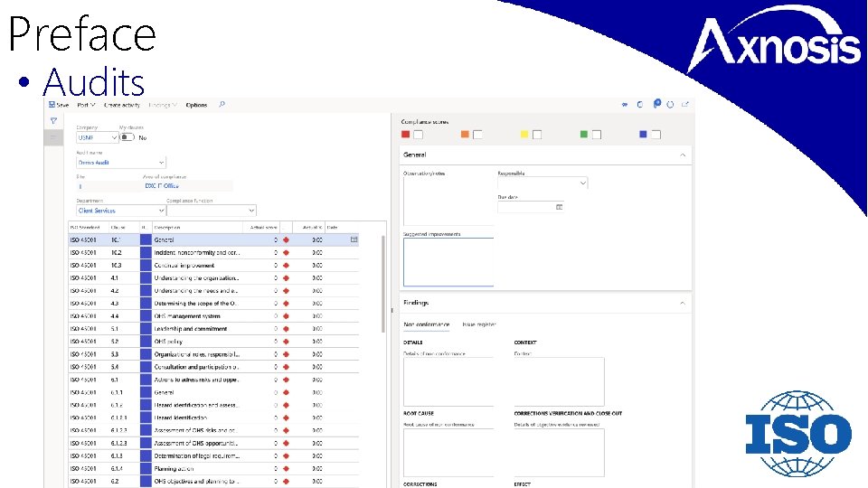The width and height of the screenshot is (868, 488).
Task: Click the yellow compliance score swatch
Action: 524,135
